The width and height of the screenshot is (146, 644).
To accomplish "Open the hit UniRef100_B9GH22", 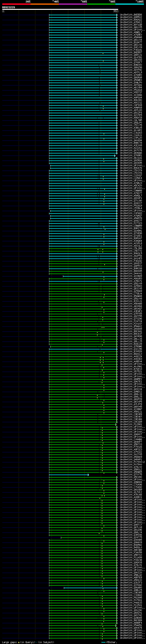I will [x=131, y=20].
